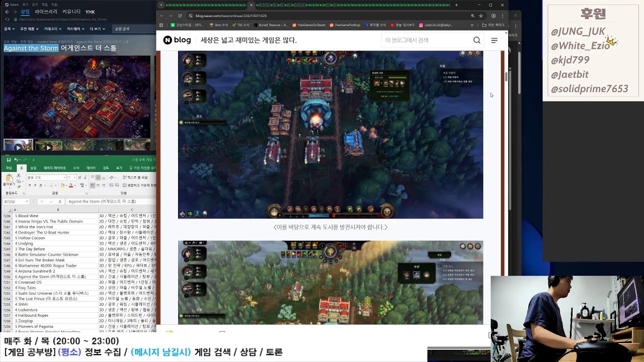The height and width of the screenshot is (362, 644).
Task: Expand the Steam 하드웨어 dropdown
Action: coord(75,29)
